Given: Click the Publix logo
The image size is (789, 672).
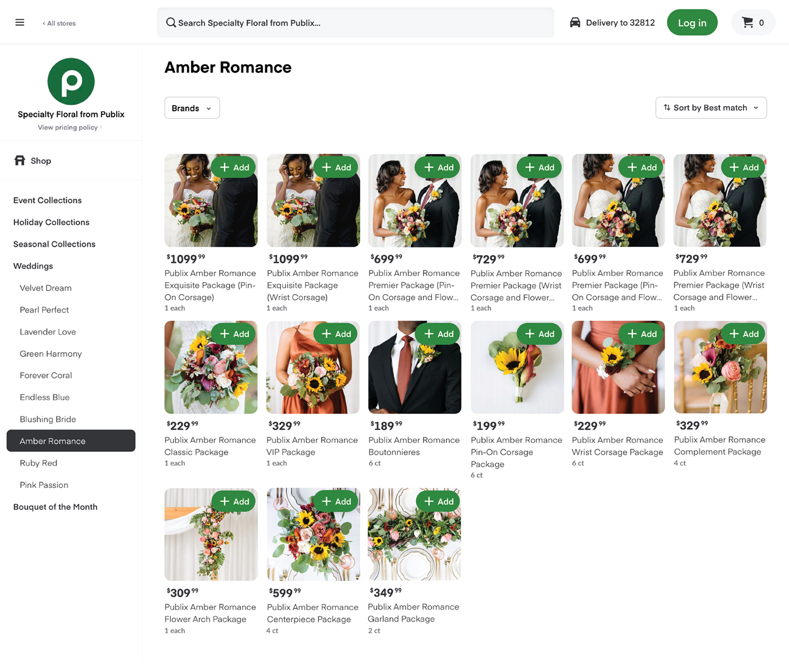Looking at the screenshot, I should tap(71, 81).
